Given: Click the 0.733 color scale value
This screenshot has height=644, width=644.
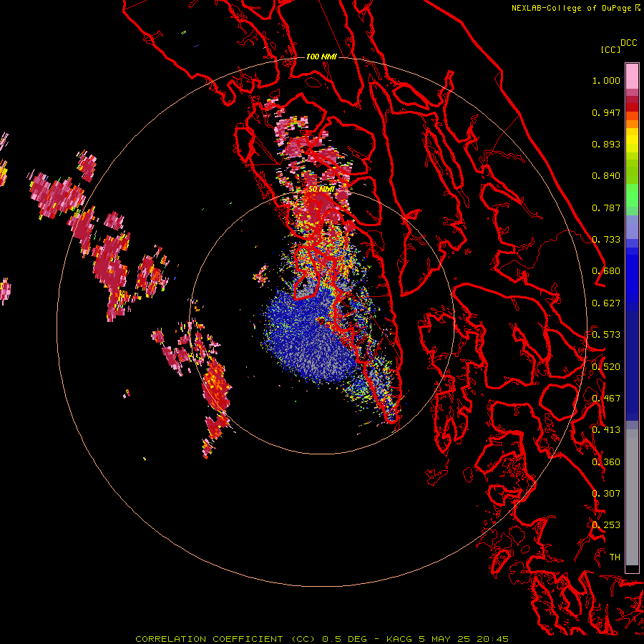Looking at the screenshot, I should tap(606, 240).
